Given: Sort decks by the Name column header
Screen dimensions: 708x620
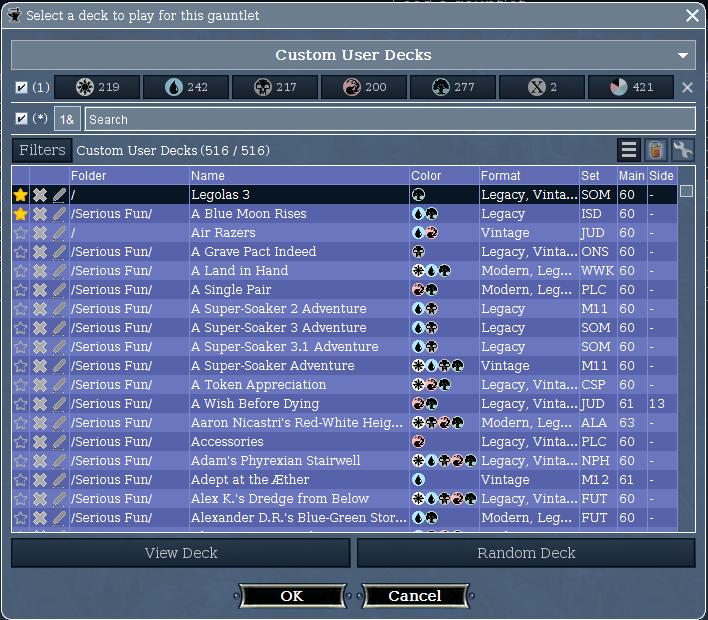Looking at the screenshot, I should [x=298, y=176].
